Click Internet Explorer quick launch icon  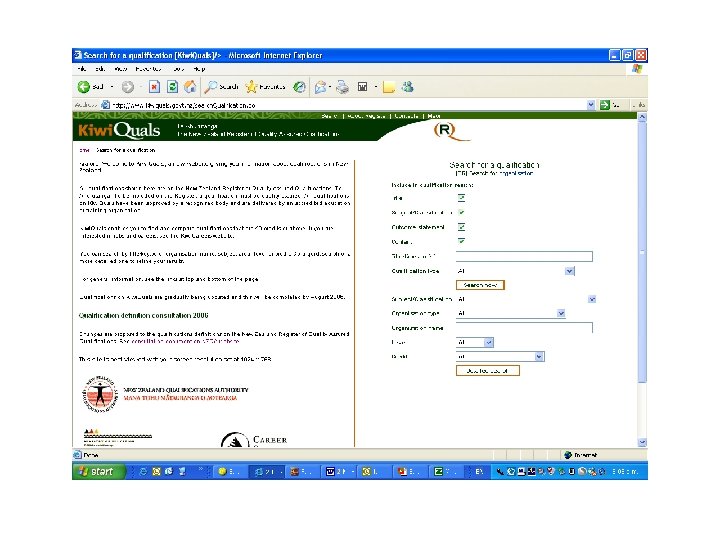[x=143, y=472]
